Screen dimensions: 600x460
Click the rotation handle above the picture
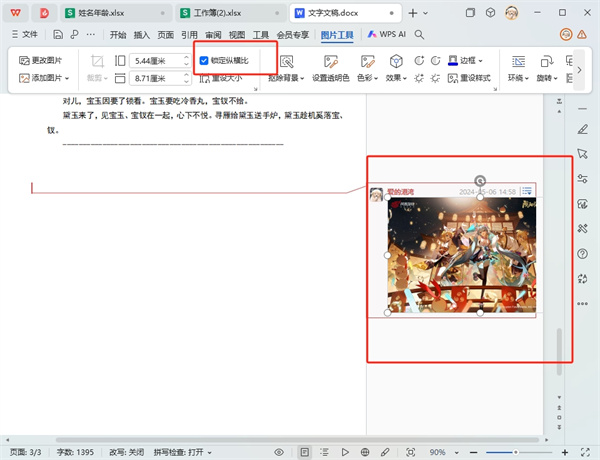[x=480, y=180]
